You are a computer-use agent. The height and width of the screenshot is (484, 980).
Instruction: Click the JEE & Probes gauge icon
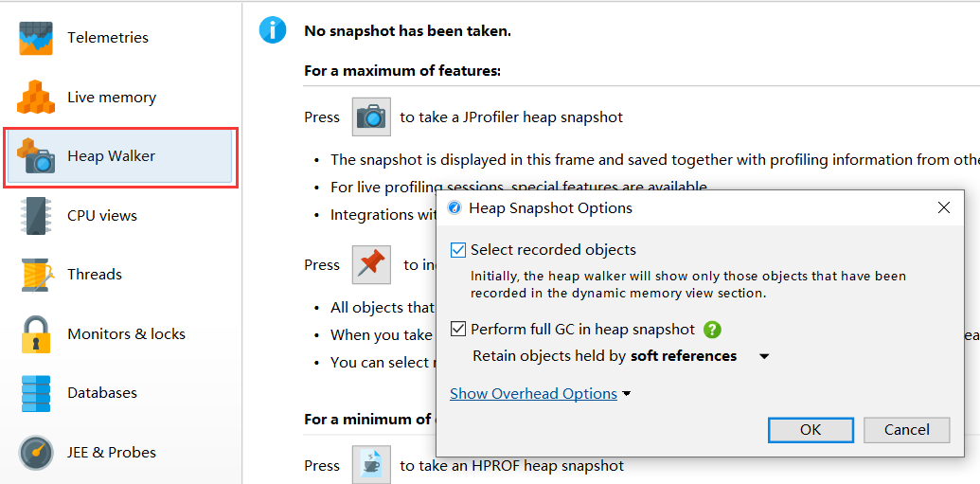pos(36,452)
